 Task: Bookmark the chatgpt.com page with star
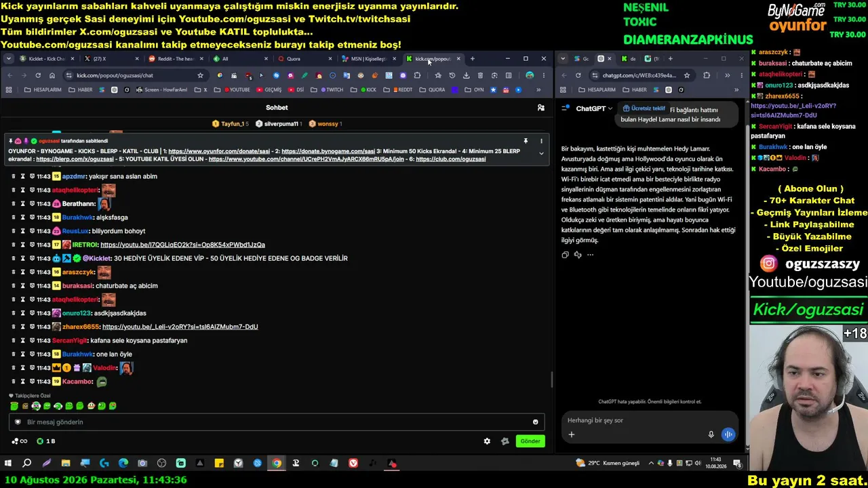pyautogui.click(x=687, y=75)
